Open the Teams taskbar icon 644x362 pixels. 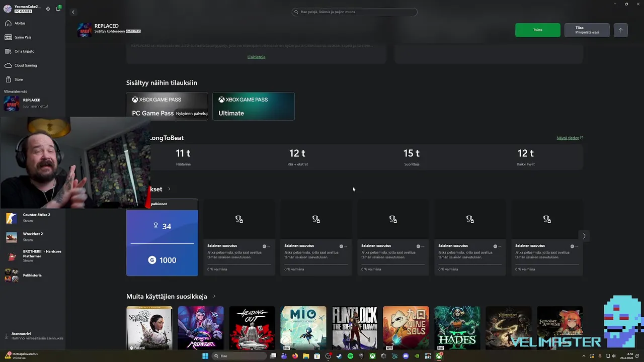(x=284, y=356)
